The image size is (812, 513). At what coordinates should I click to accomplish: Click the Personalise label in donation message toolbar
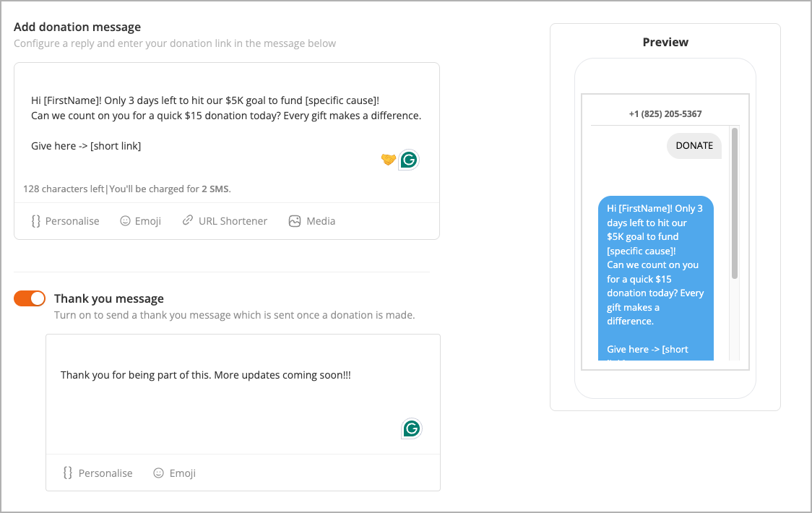click(72, 221)
